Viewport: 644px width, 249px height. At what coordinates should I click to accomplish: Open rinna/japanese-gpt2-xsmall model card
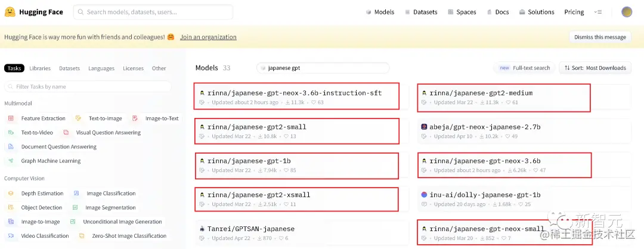tap(301, 199)
